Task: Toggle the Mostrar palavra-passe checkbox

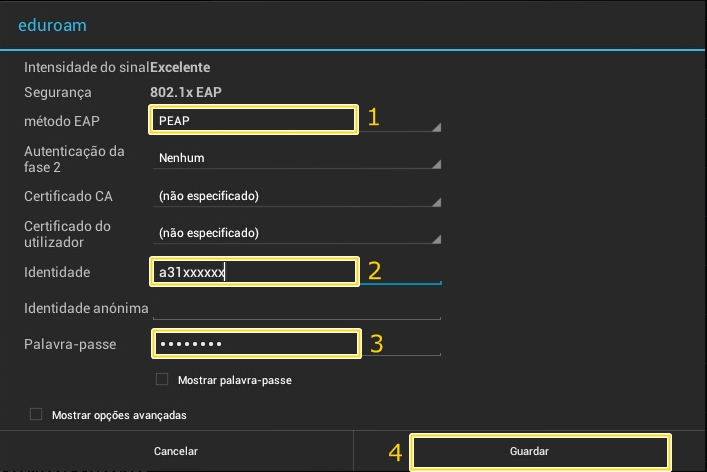Action: 162,379
